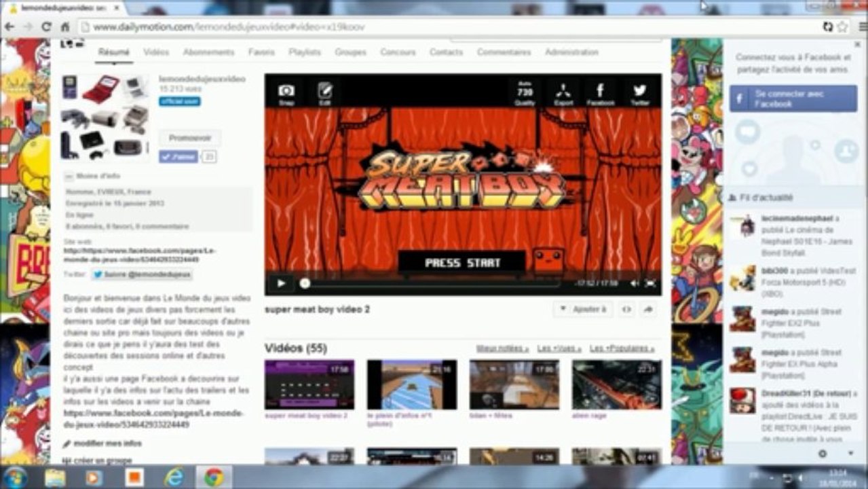Open the Abonnements tab
868x489 pixels.
(x=208, y=52)
